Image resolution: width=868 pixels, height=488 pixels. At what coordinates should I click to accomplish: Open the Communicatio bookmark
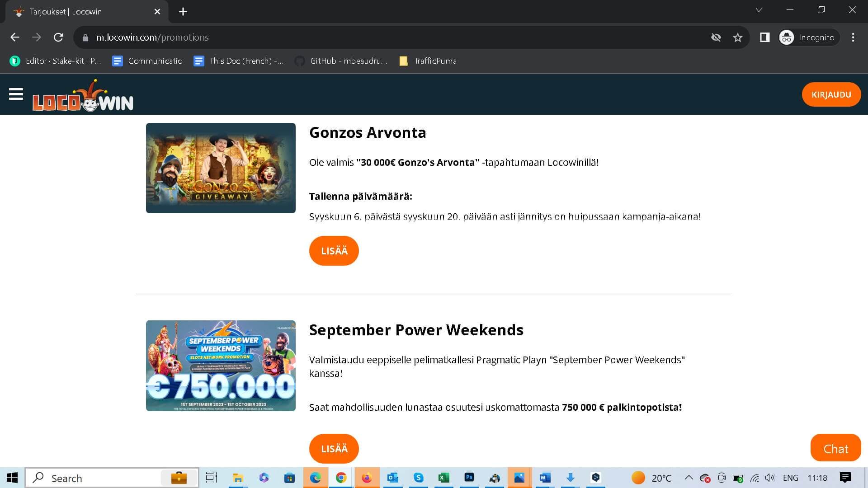tap(147, 61)
